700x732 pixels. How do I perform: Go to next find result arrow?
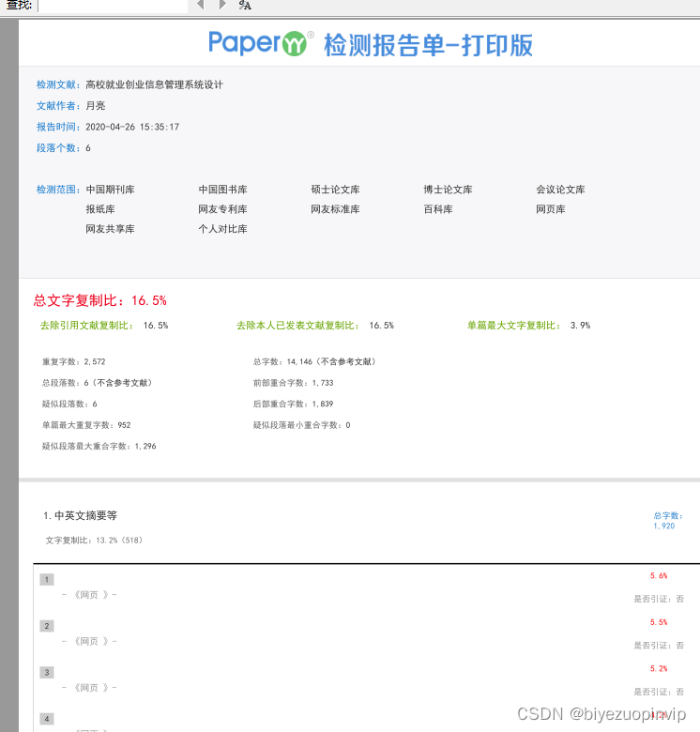tap(222, 5)
